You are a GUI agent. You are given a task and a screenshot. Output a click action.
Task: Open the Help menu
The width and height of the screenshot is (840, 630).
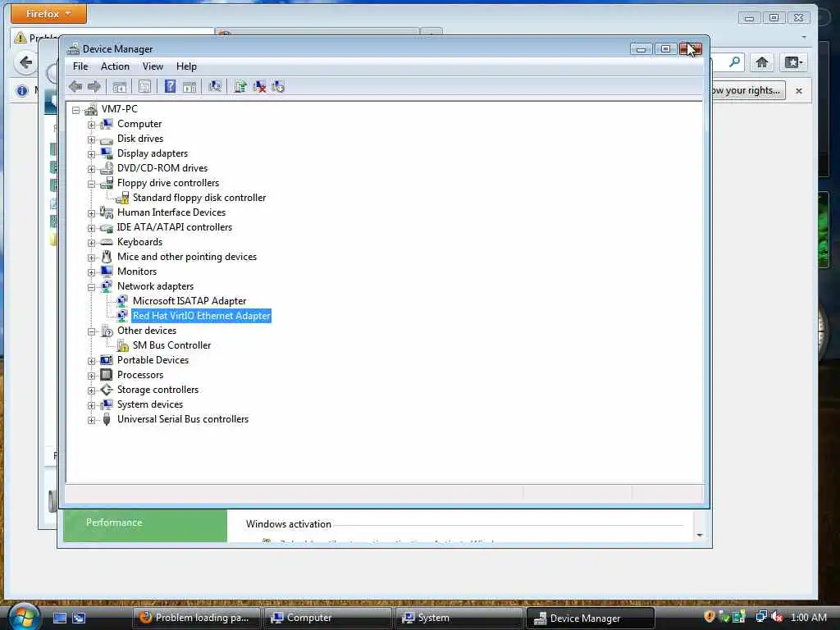[x=186, y=66]
